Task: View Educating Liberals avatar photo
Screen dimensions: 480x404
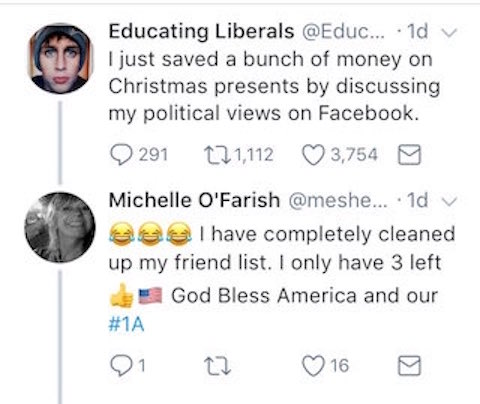Action: click(x=60, y=59)
